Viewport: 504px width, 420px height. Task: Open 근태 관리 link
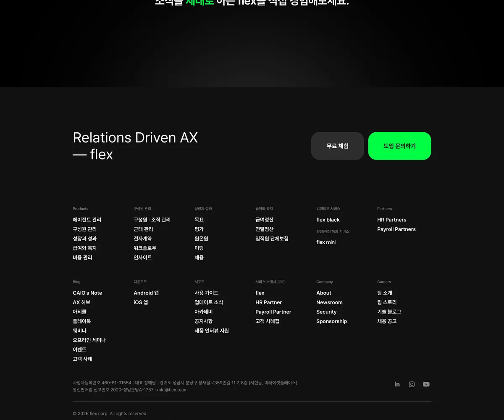(143, 229)
